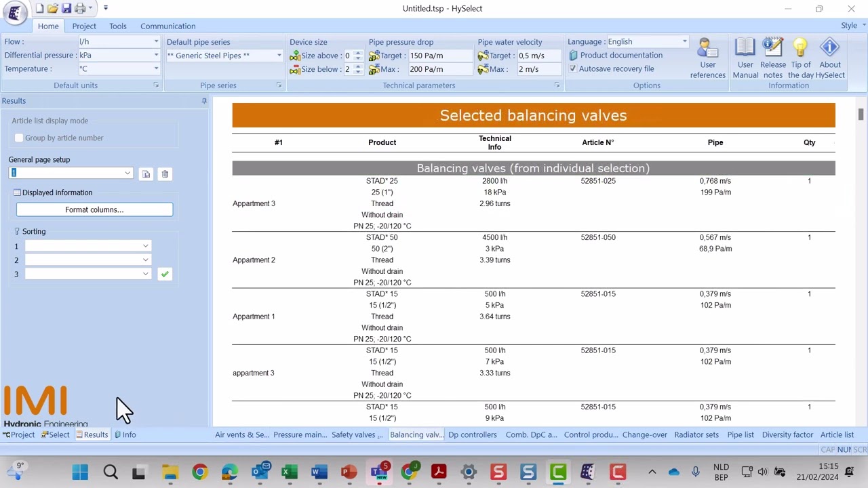This screenshot has height=488, width=868.
Task: Open Adobe Acrobat from the taskbar
Action: (x=439, y=472)
